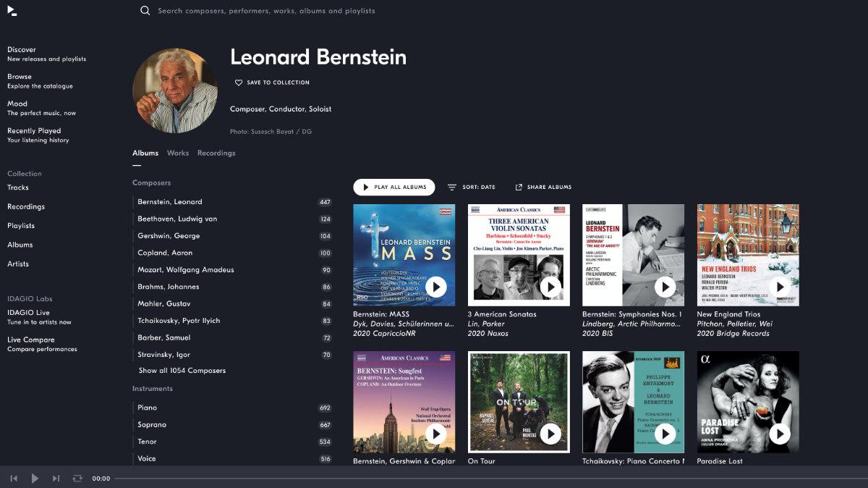This screenshot has width=868, height=488.
Task: Click the search magnifier icon
Action: pyautogui.click(x=145, y=11)
